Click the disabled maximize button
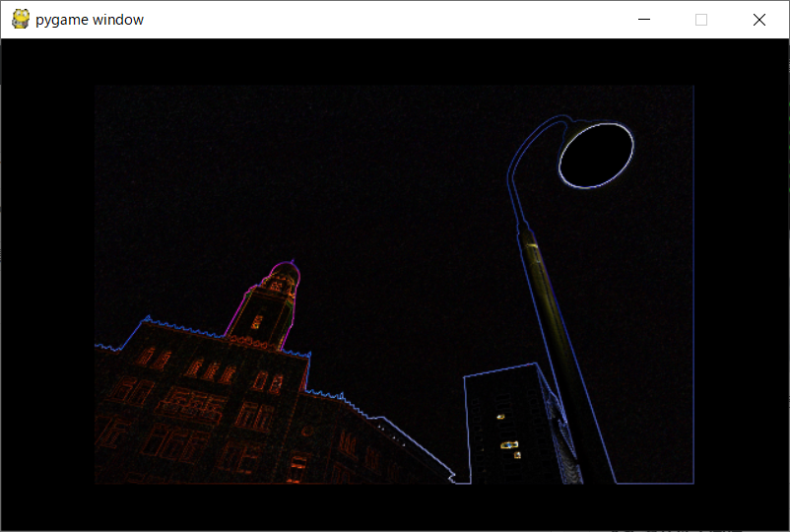The image size is (790, 532). (x=700, y=20)
